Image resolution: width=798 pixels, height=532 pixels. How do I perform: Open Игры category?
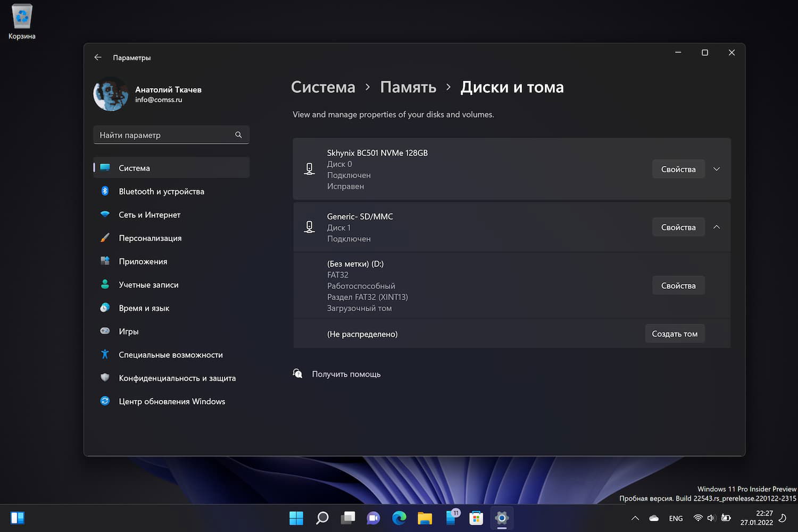point(171,331)
